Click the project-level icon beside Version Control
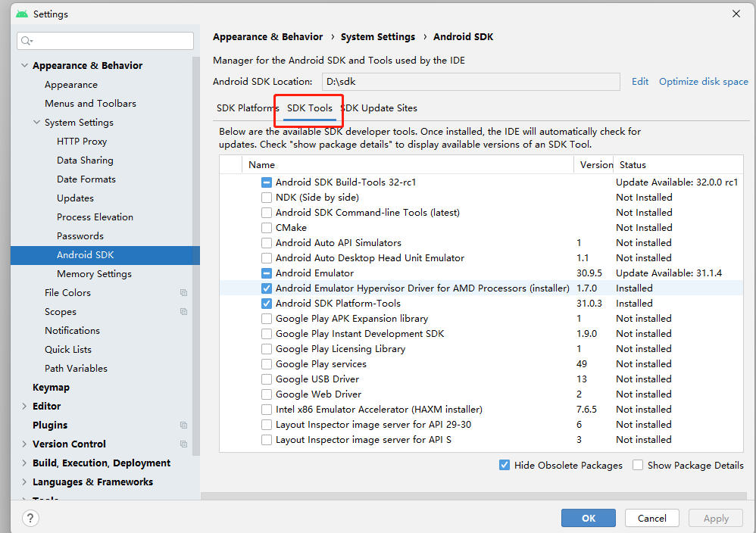 183,444
